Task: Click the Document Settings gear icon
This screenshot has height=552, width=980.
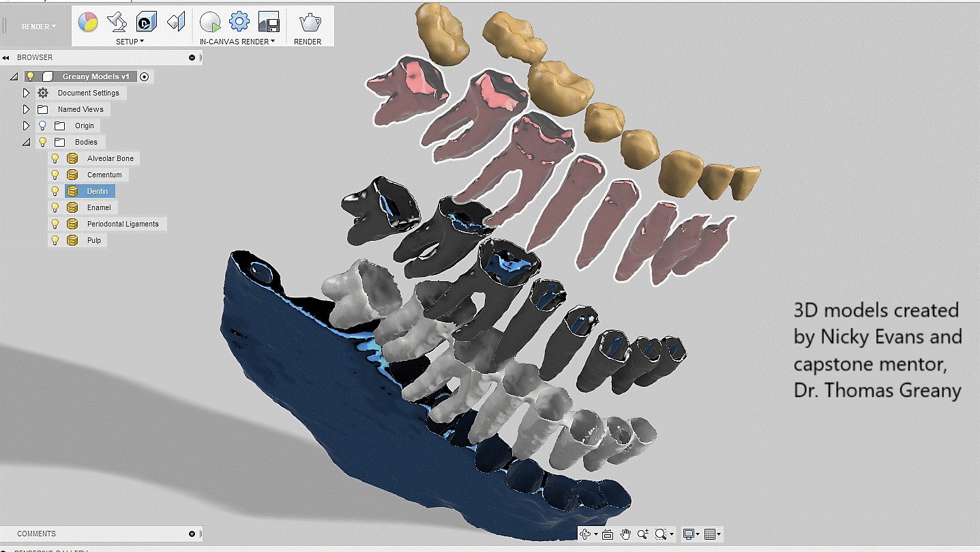Action: tap(43, 93)
